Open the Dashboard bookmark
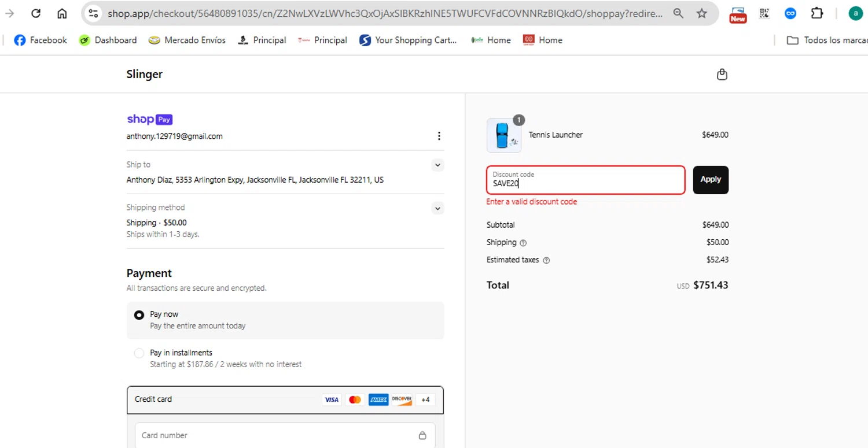 (108, 40)
